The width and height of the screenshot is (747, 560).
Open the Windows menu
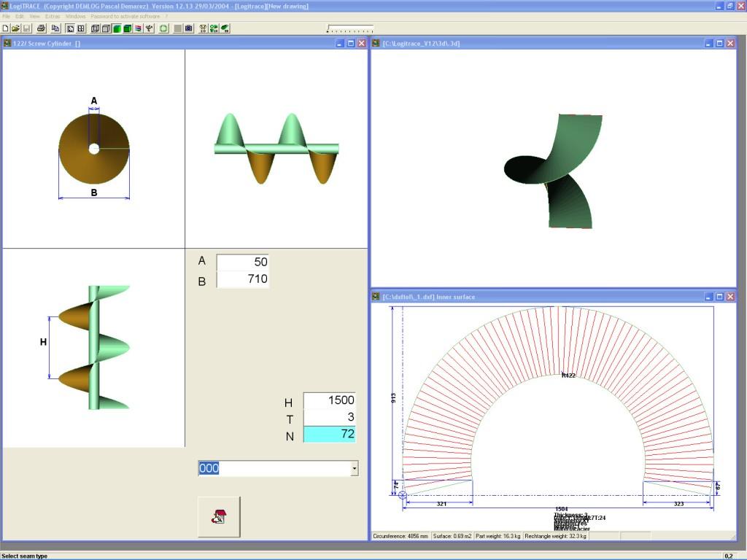tap(75, 16)
